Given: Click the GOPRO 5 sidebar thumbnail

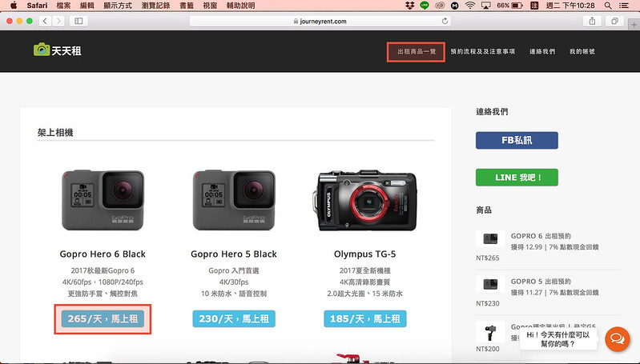Looking at the screenshot, I should click(490, 284).
